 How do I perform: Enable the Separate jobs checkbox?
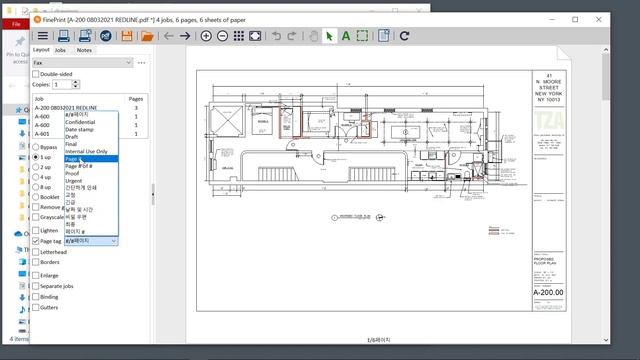(36, 286)
